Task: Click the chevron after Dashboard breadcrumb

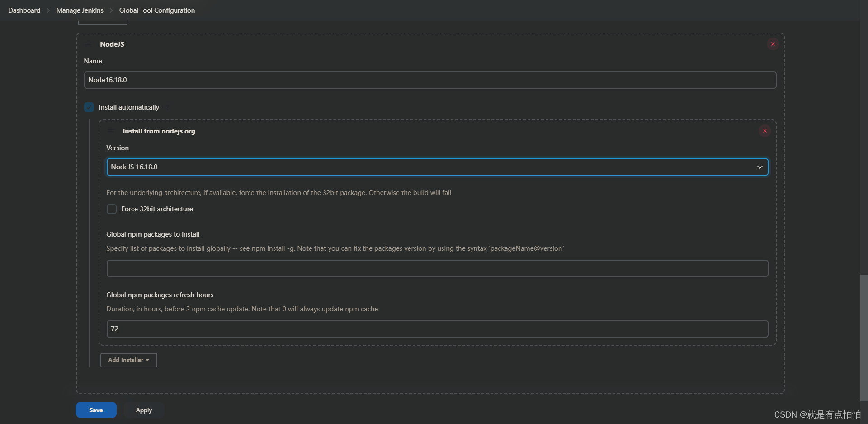Action: point(48,10)
